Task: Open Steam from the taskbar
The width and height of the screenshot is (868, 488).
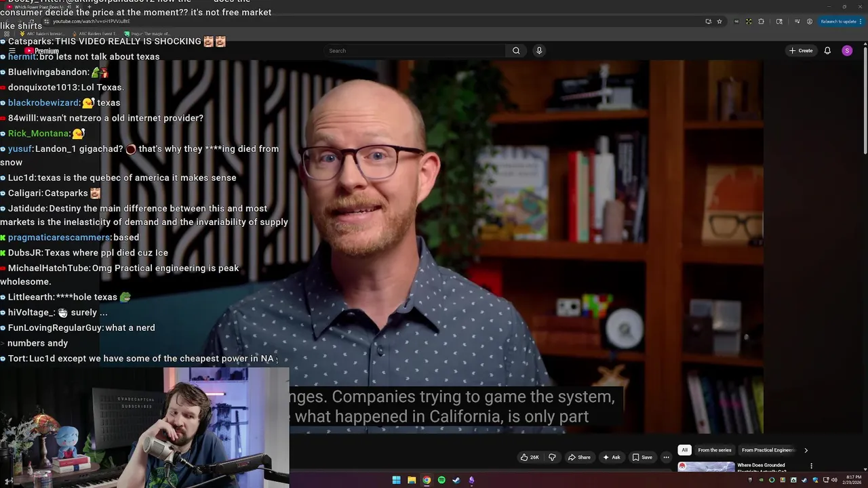Action: pos(456,480)
